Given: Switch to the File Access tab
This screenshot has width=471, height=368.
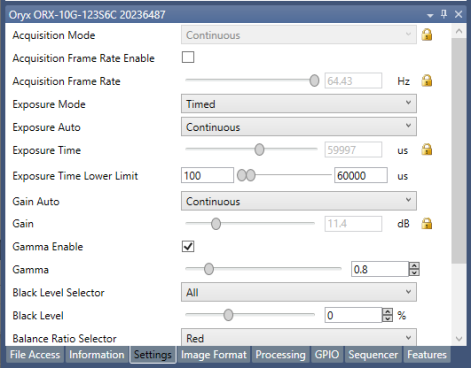Looking at the screenshot, I should tap(35, 355).
